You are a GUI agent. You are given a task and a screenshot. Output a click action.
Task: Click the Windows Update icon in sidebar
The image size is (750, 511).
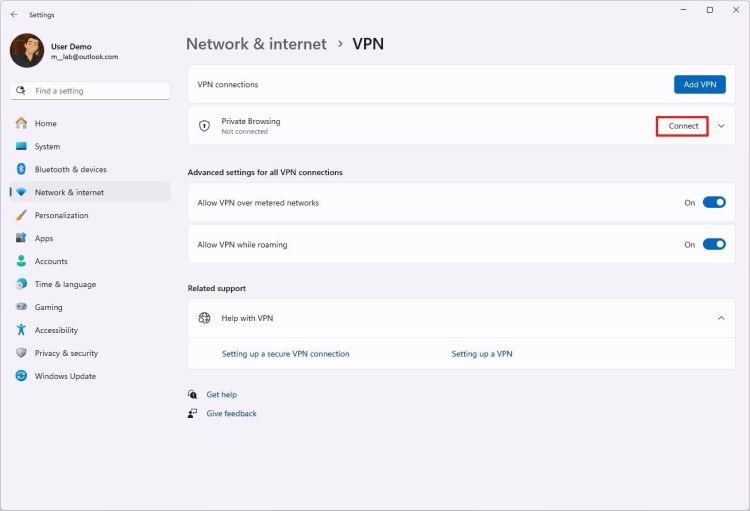coord(20,376)
